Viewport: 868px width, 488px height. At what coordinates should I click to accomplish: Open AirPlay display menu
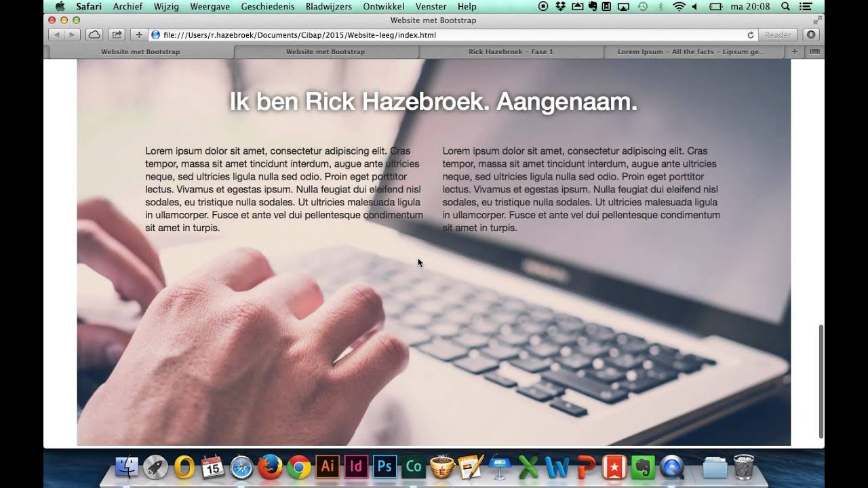[623, 6]
